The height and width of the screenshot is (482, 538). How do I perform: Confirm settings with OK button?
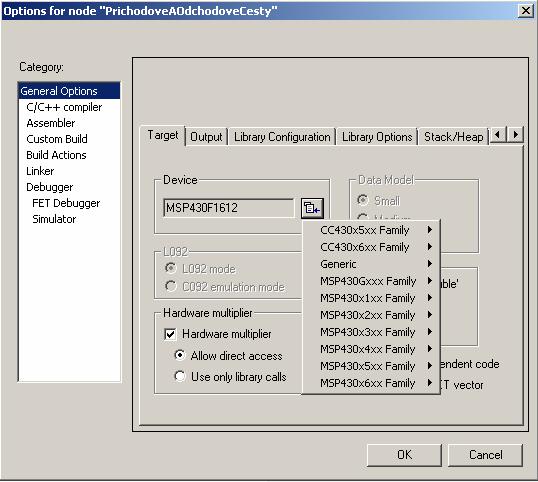click(404, 455)
